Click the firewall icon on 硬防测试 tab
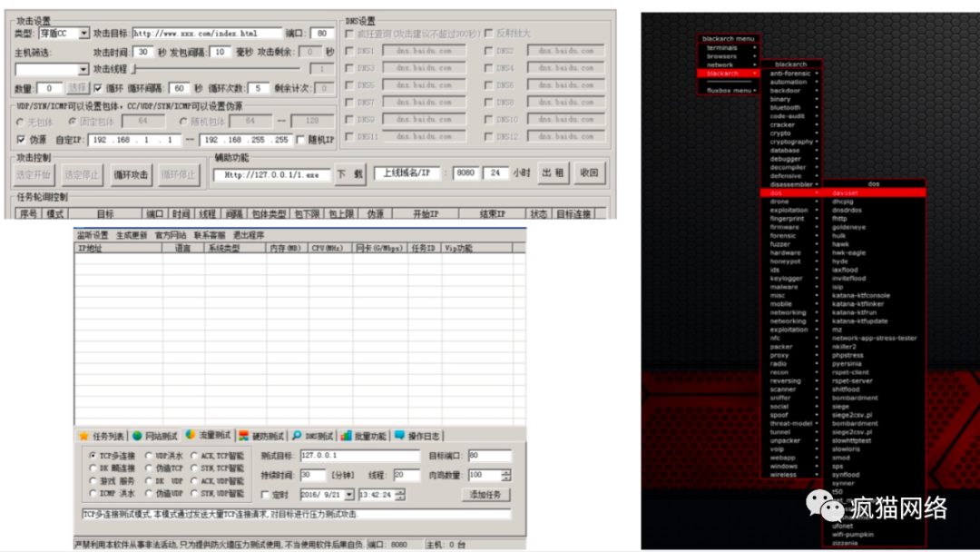 [244, 436]
